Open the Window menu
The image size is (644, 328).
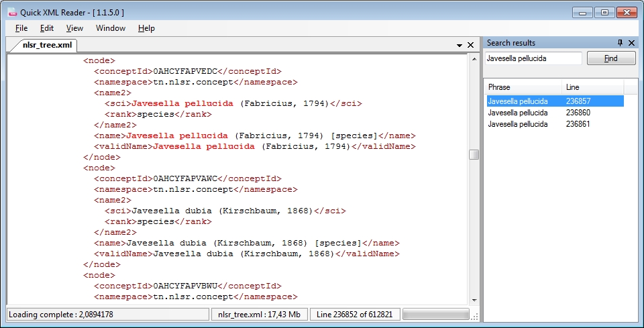coord(111,28)
